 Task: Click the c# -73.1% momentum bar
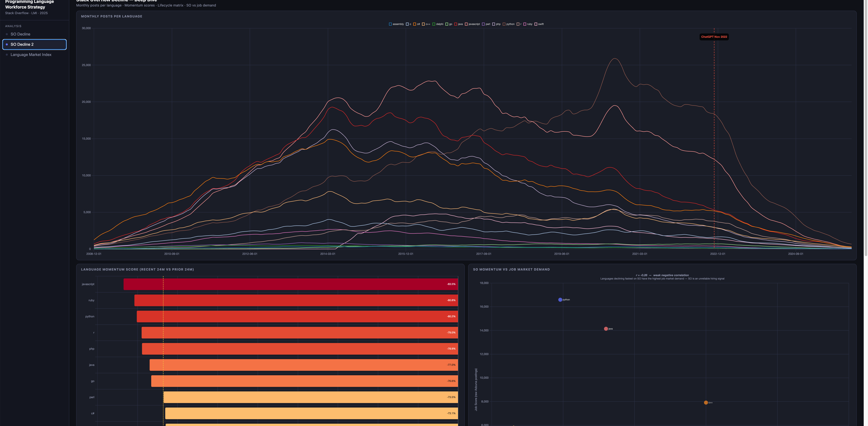(x=312, y=414)
